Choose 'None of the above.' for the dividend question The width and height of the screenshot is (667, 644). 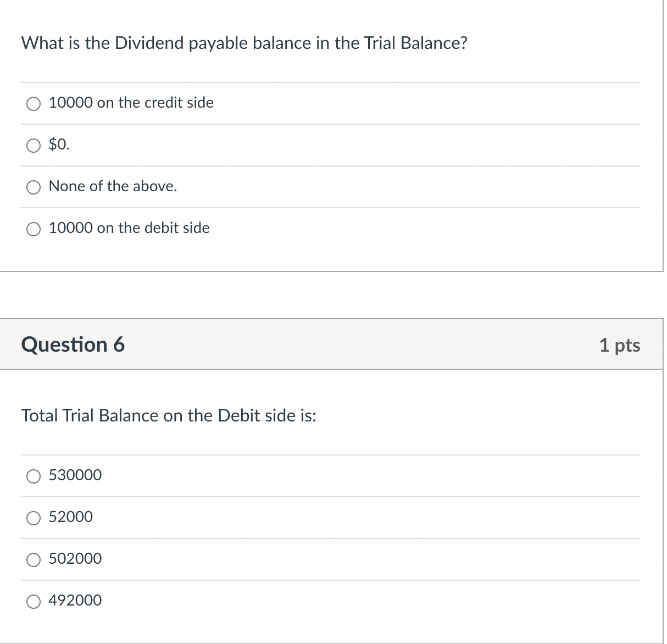(34, 187)
